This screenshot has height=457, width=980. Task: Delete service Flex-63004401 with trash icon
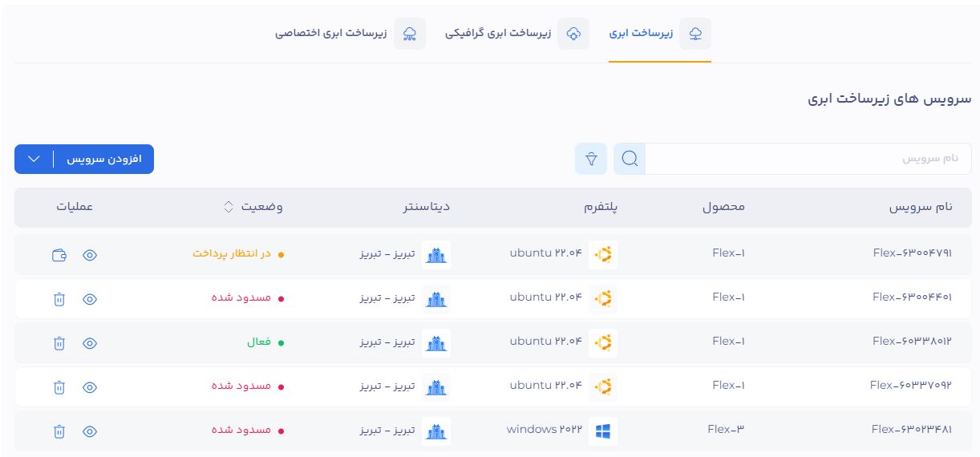click(x=59, y=299)
